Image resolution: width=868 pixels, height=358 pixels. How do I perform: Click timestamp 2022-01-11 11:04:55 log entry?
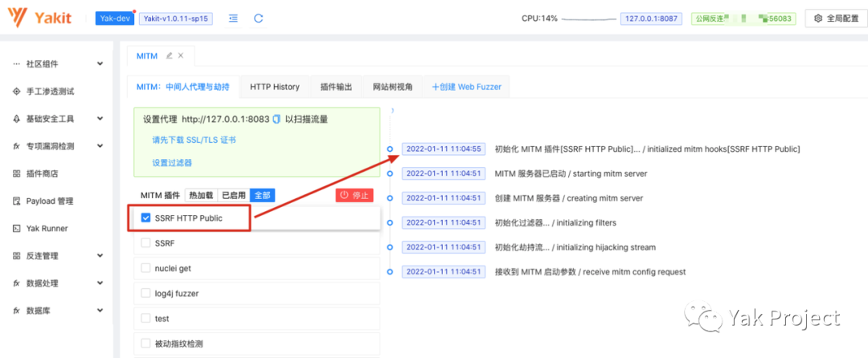coord(444,148)
